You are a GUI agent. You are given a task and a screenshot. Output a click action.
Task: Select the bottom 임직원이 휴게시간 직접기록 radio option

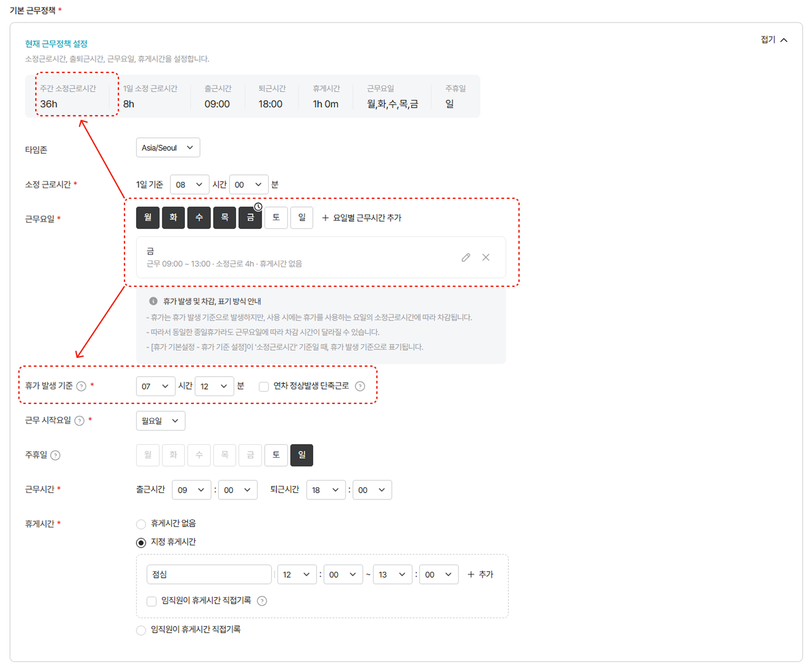tap(141, 630)
